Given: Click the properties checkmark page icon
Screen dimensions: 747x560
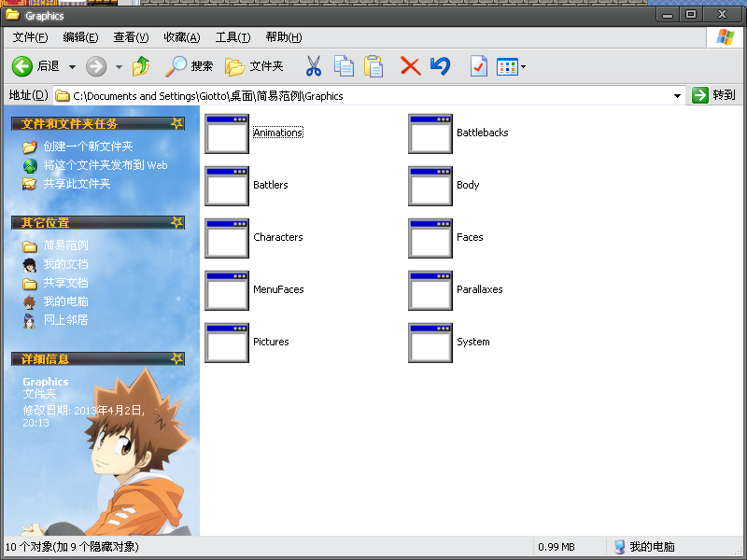Looking at the screenshot, I should (478, 66).
